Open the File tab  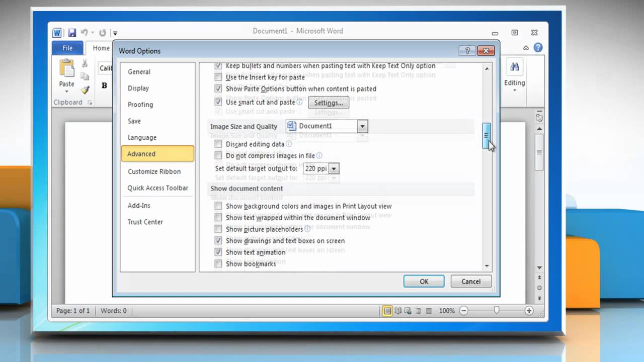point(67,48)
